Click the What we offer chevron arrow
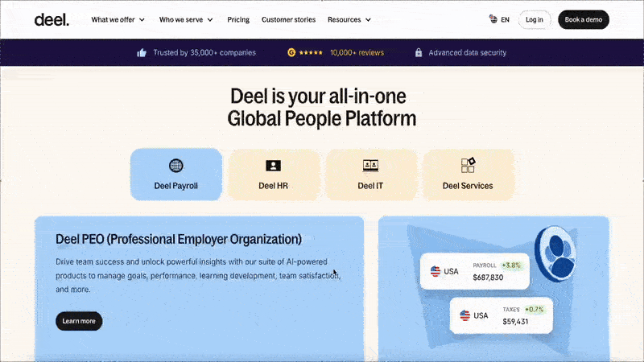The height and width of the screenshot is (362, 644). pos(142,19)
